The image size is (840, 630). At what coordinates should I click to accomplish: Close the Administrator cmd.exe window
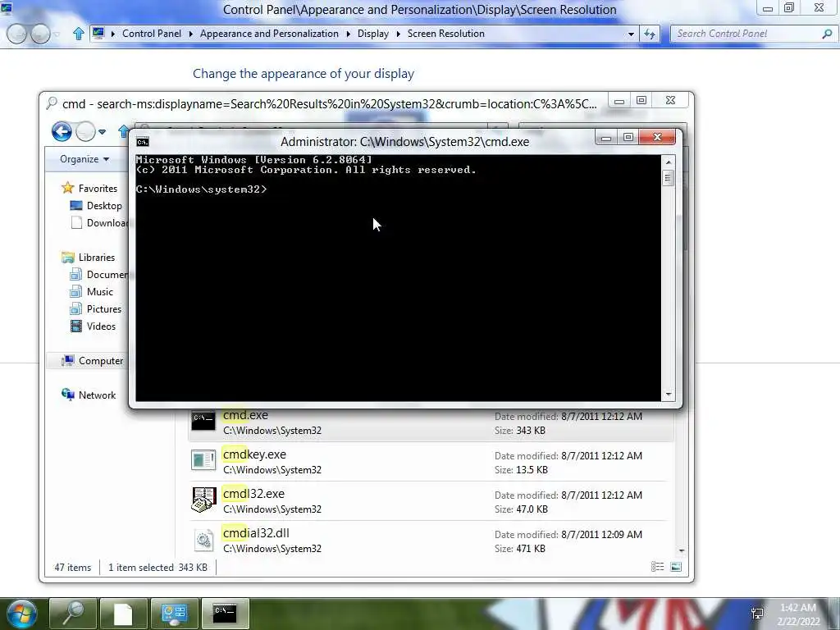point(657,137)
